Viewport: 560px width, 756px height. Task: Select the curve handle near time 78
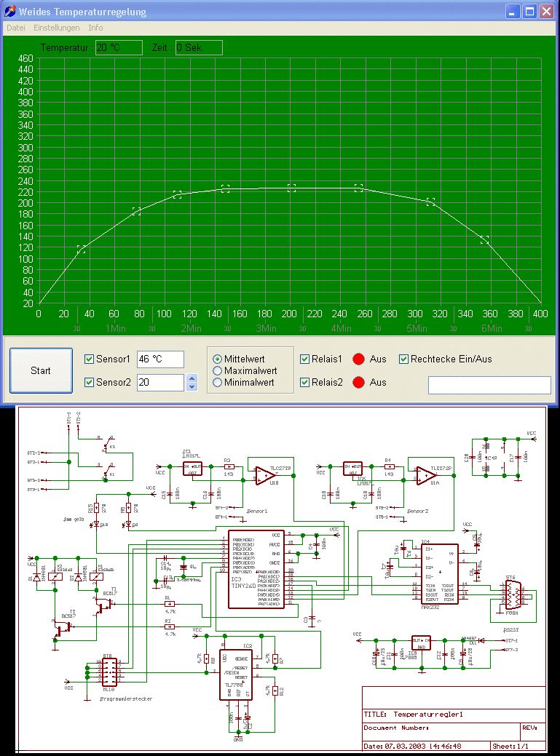(x=136, y=211)
